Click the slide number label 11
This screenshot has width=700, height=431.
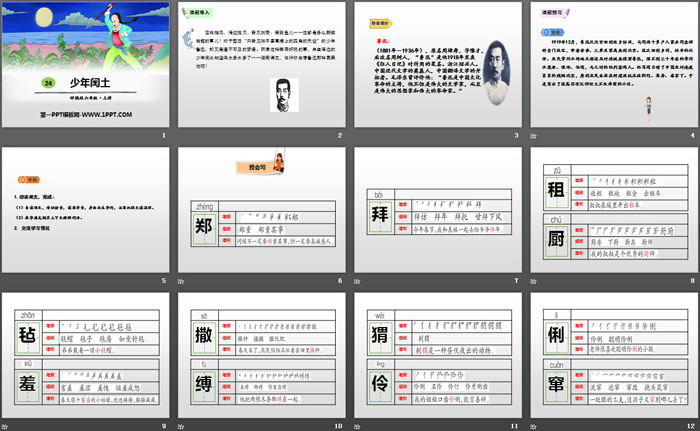coord(515,426)
